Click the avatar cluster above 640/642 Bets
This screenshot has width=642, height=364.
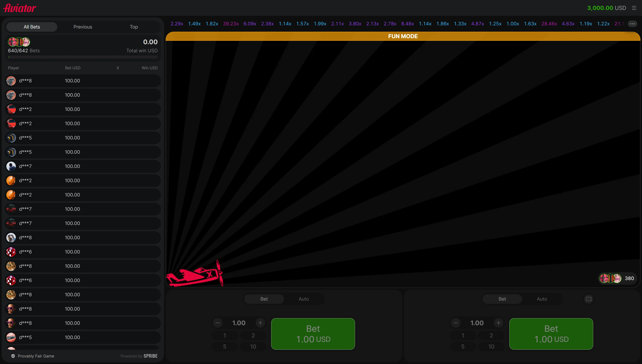coord(19,42)
